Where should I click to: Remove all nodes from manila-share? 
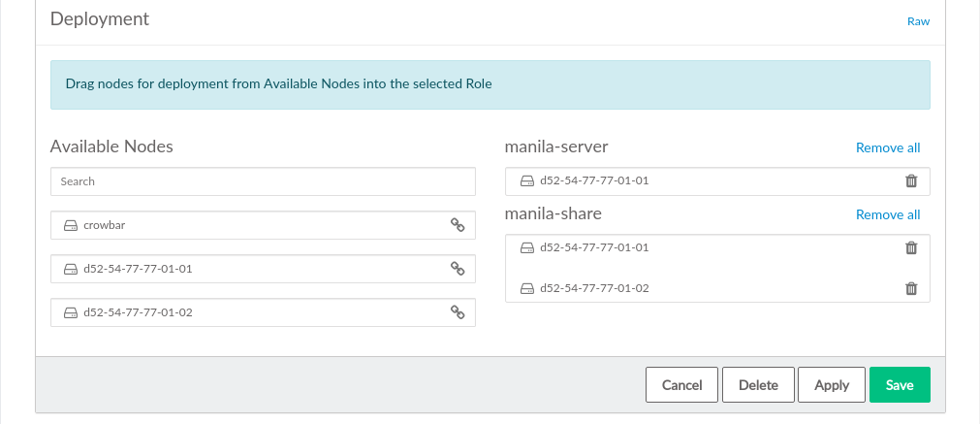(887, 214)
